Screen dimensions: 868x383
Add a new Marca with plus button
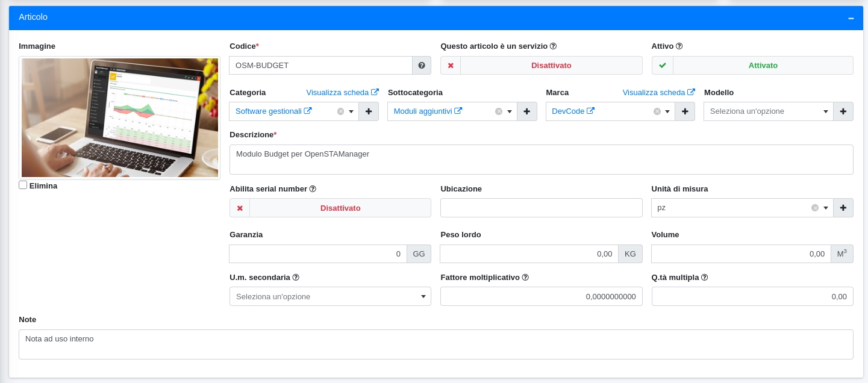pos(685,111)
